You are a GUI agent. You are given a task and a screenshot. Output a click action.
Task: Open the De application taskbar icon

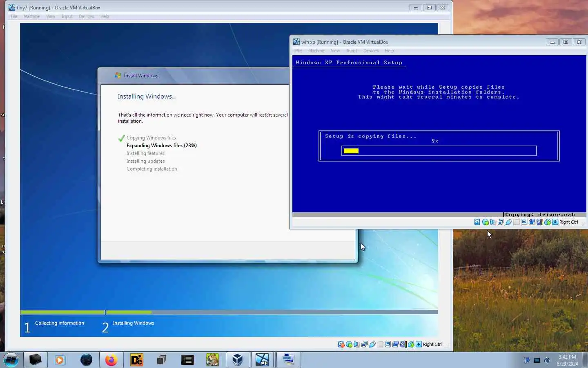click(136, 360)
